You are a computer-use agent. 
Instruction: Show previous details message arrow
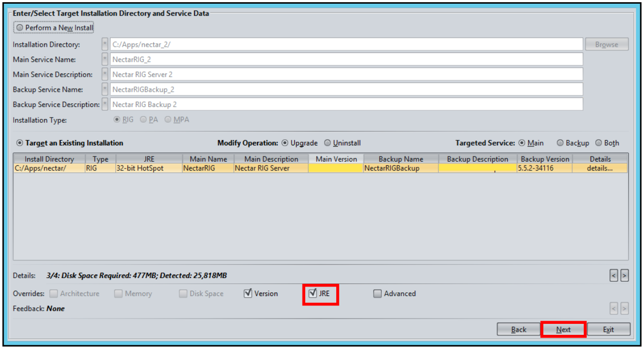click(x=614, y=275)
